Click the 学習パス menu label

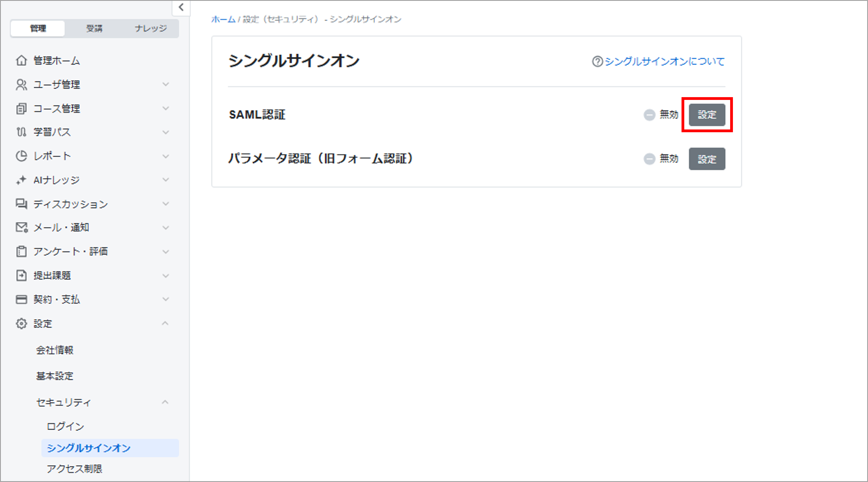pyautogui.click(x=52, y=132)
